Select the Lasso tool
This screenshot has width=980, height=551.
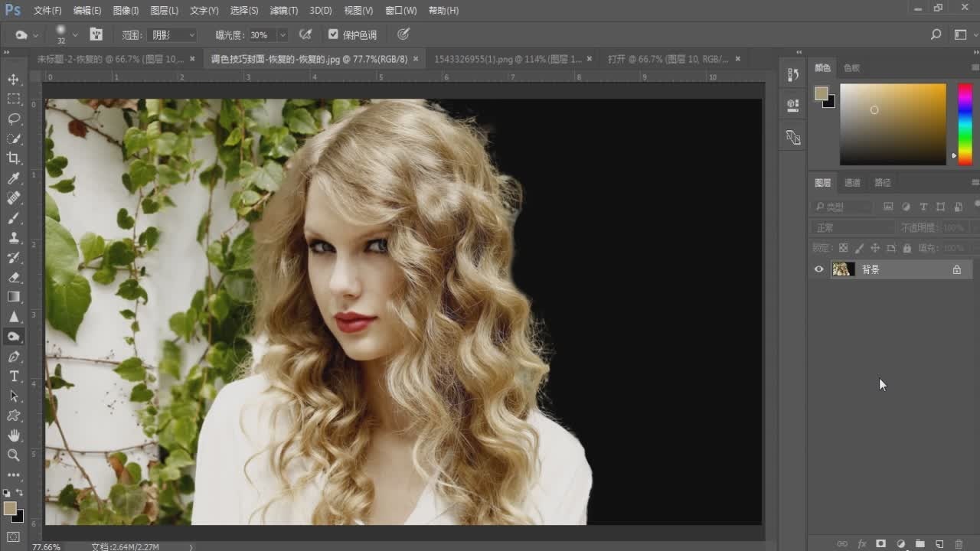point(14,119)
